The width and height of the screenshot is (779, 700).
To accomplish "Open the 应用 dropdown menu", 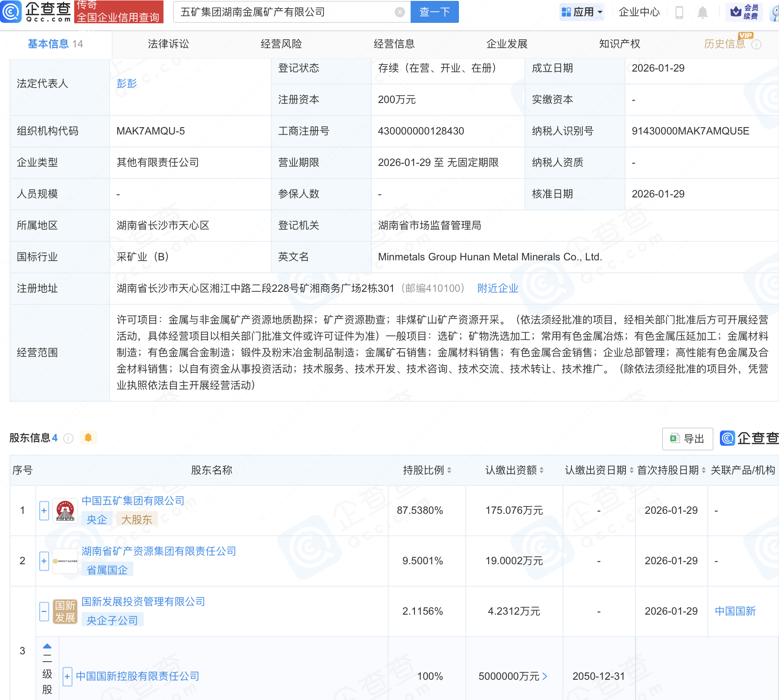I will point(582,12).
